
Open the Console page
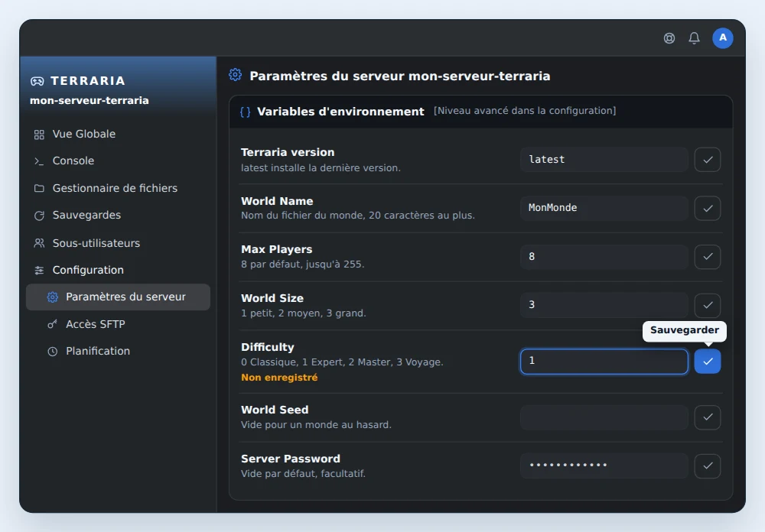click(x=118, y=161)
